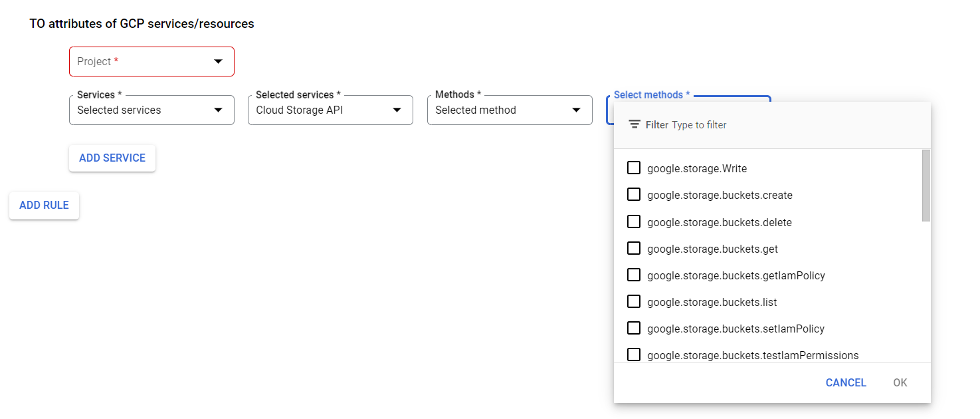The image size is (980, 419).
Task: Click the ADD RULE button
Action: (x=44, y=206)
